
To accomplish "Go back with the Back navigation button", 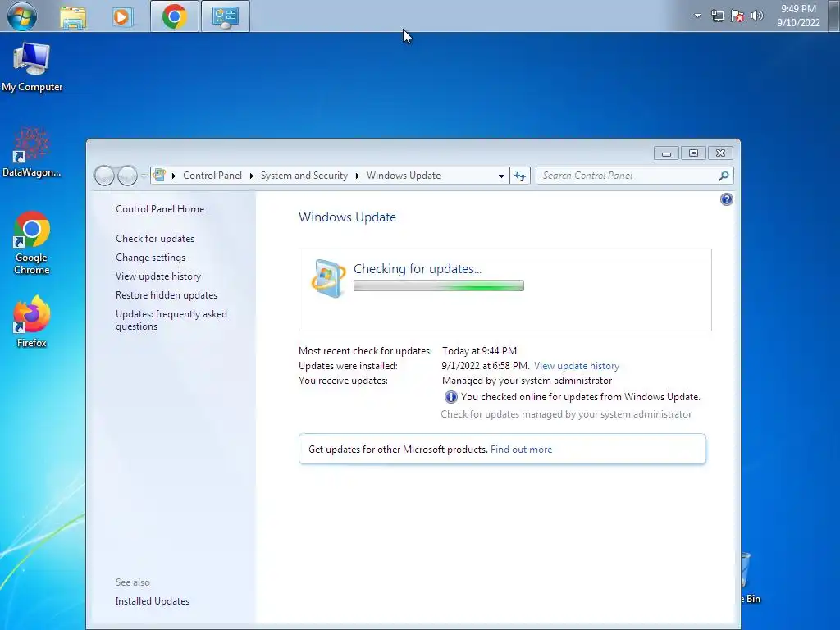I will [x=104, y=176].
